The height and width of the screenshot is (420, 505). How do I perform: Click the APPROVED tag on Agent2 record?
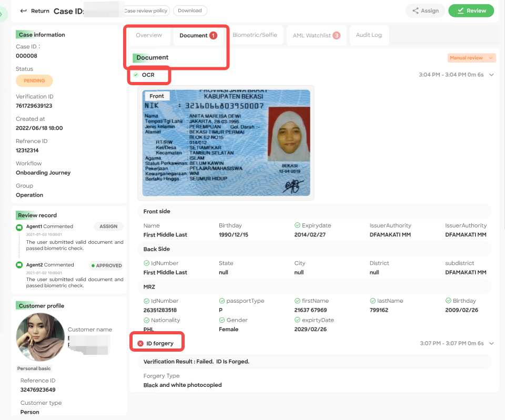107,265
